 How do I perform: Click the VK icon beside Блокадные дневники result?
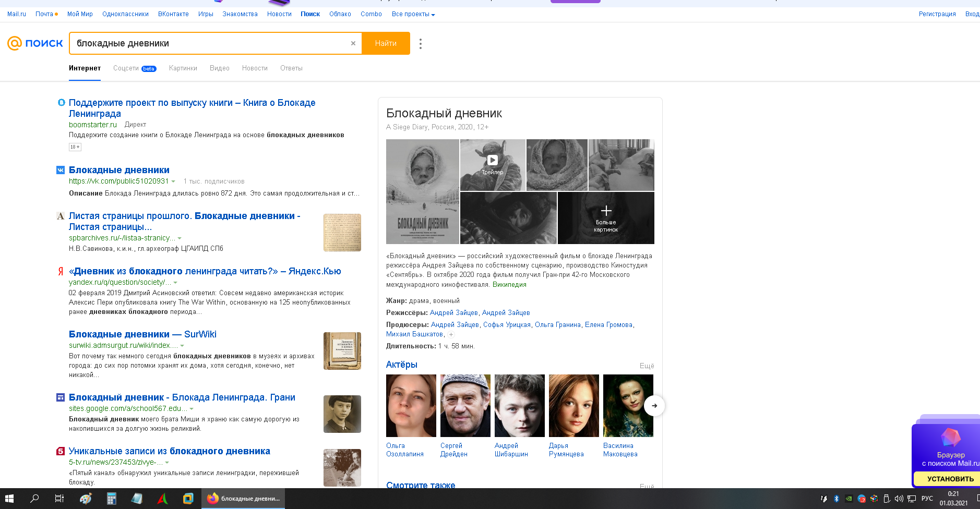pyautogui.click(x=61, y=169)
